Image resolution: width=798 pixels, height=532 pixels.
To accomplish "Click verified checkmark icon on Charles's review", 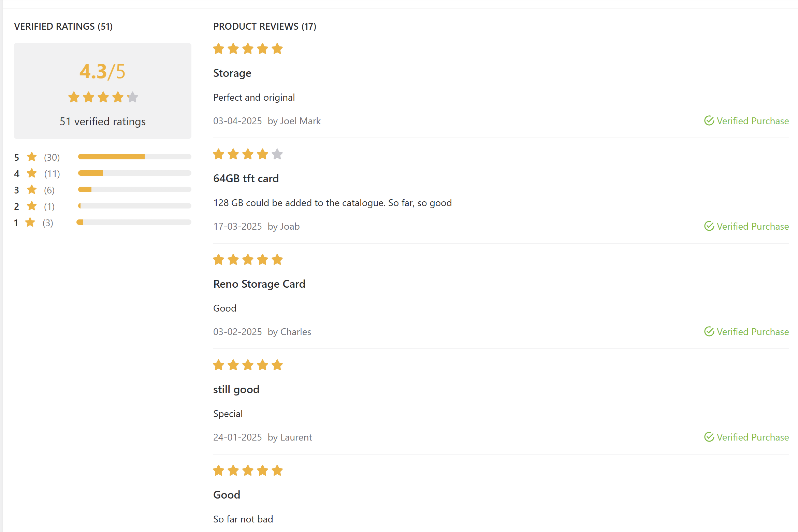I will pyautogui.click(x=709, y=332).
